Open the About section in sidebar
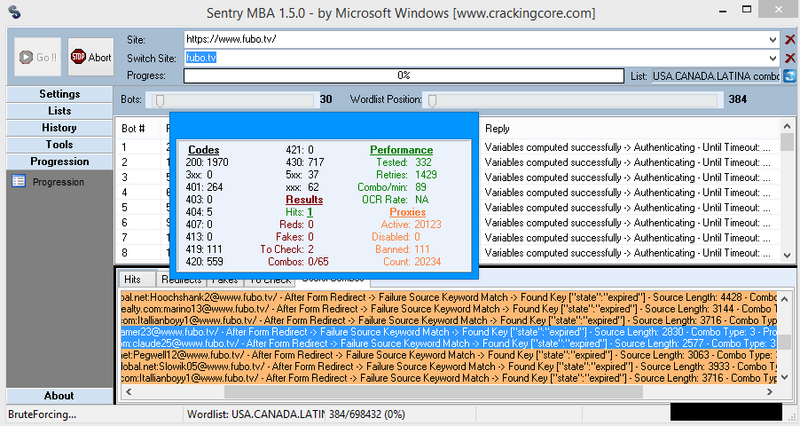The width and height of the screenshot is (800, 426). [59, 395]
